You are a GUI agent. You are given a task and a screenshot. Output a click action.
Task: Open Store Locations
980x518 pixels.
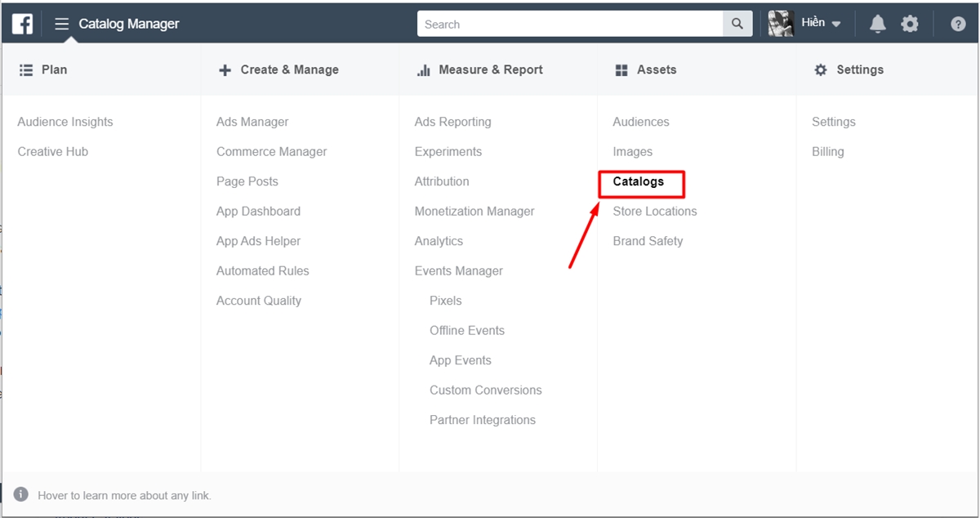click(x=655, y=212)
